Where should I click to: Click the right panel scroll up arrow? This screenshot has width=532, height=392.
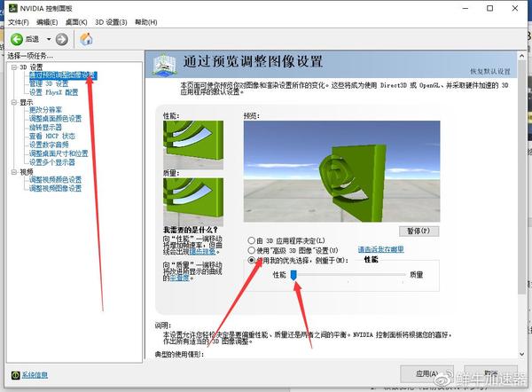tap(522, 56)
